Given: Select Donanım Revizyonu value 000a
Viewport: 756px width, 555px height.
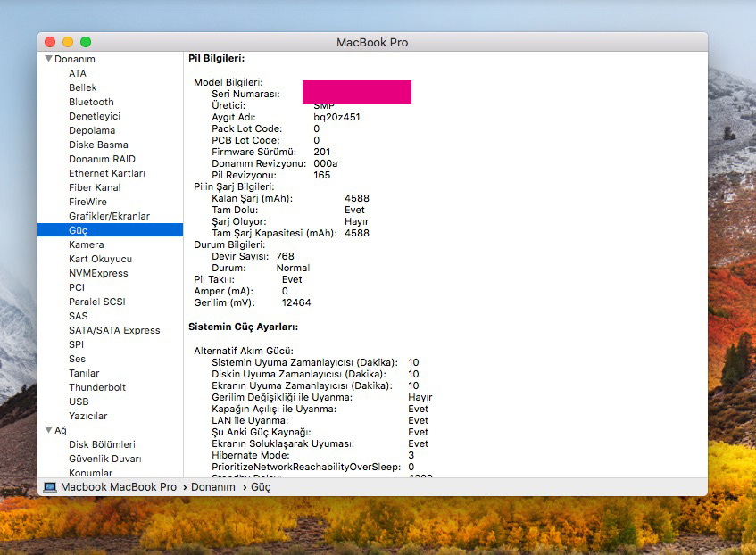Looking at the screenshot, I should (x=326, y=163).
